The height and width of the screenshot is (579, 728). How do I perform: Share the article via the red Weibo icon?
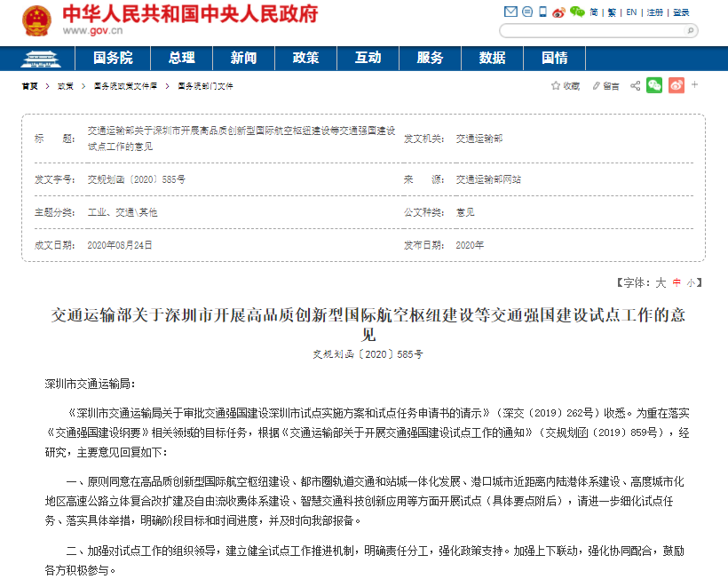[x=675, y=85]
